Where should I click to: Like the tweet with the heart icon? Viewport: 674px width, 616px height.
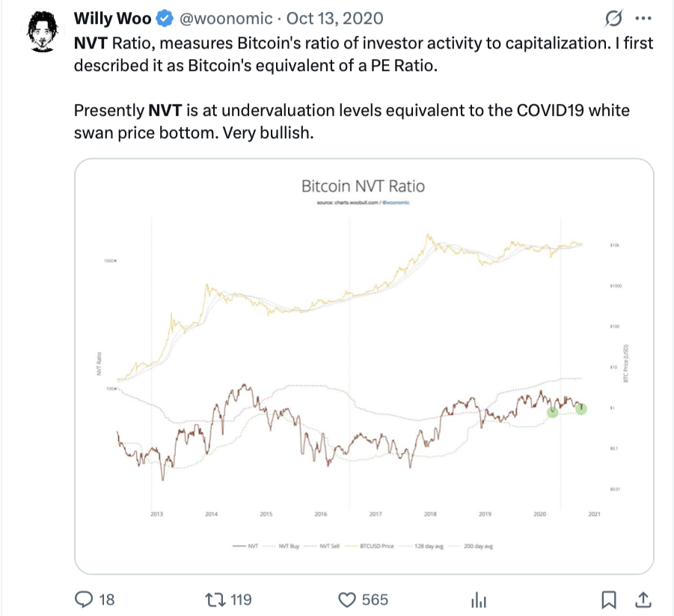tap(346, 599)
